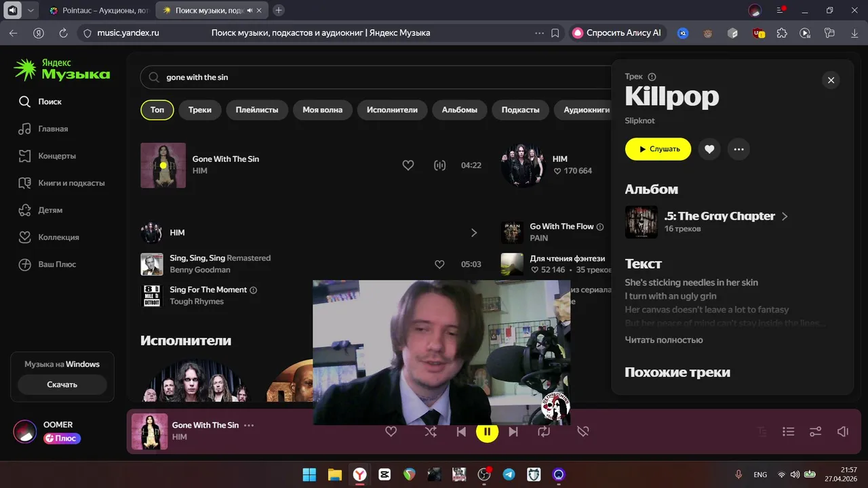Select the Подкасты filter tab
The width and height of the screenshot is (868, 488).
click(521, 110)
